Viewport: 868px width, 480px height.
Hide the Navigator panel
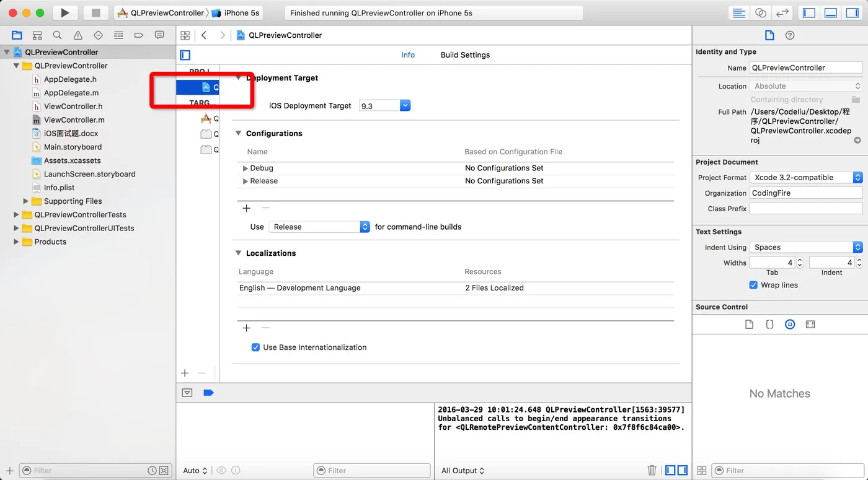(808, 12)
